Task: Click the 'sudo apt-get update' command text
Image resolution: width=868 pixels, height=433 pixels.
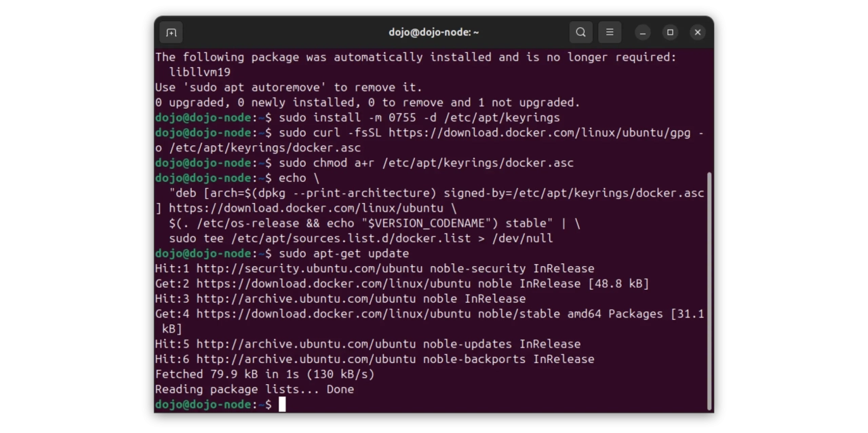Action: [x=344, y=254]
